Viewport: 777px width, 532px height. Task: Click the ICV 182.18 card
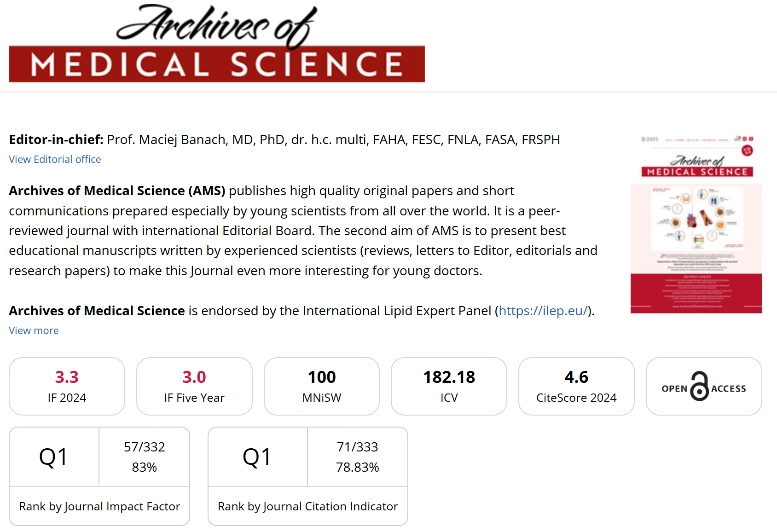(x=449, y=386)
